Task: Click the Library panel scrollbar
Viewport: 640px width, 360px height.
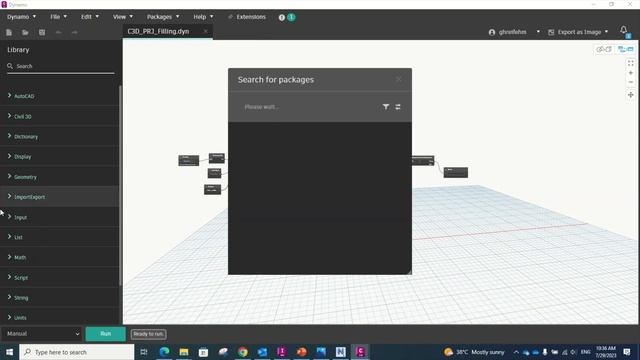Action: coord(120,186)
